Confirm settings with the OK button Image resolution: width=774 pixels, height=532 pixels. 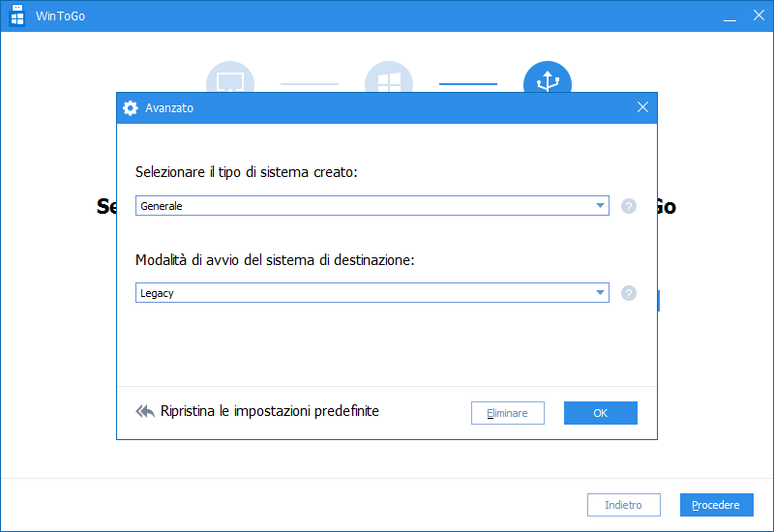(x=600, y=413)
